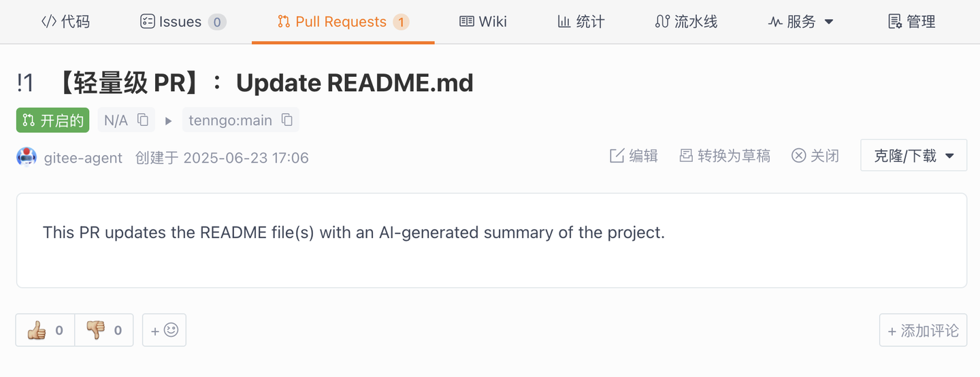Copy the tenngo:main target branch name

pos(287,120)
